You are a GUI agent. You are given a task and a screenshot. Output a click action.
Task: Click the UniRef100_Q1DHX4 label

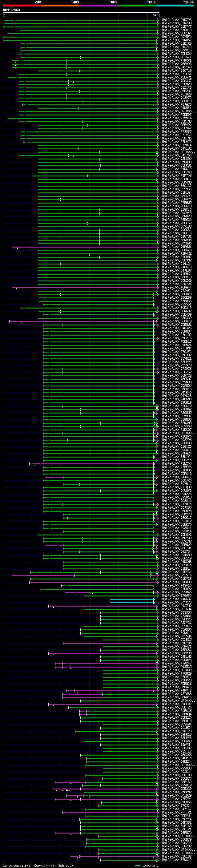point(177,274)
